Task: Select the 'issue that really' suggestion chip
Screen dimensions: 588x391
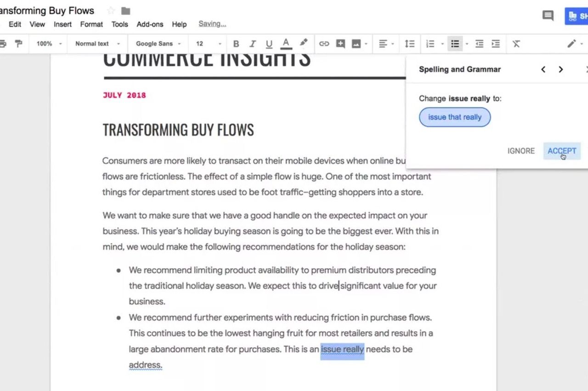Action: pyautogui.click(x=454, y=117)
